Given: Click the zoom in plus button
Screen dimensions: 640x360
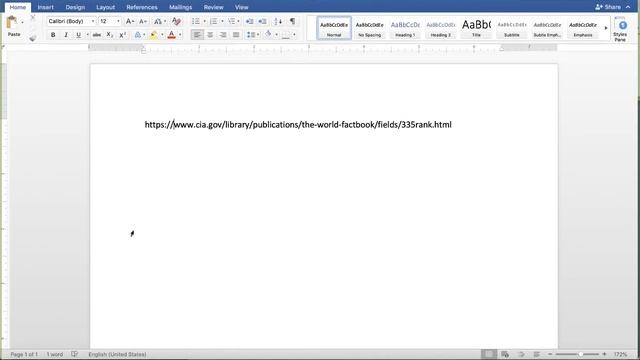Looking at the screenshot, I should [x=604, y=354].
